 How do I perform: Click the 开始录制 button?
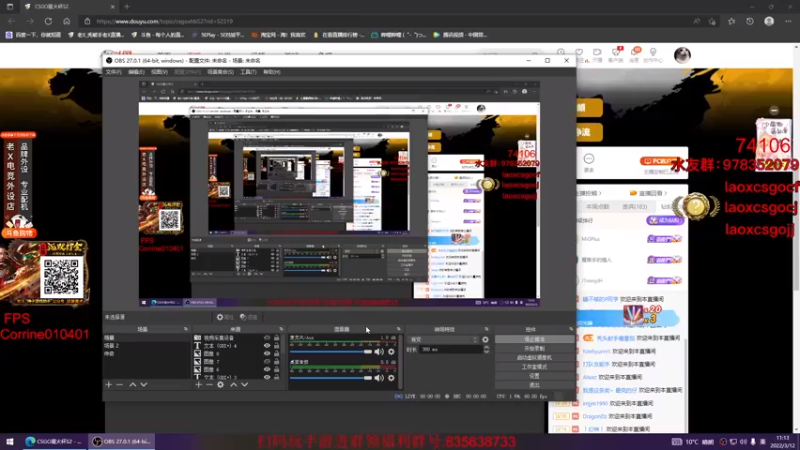point(534,348)
